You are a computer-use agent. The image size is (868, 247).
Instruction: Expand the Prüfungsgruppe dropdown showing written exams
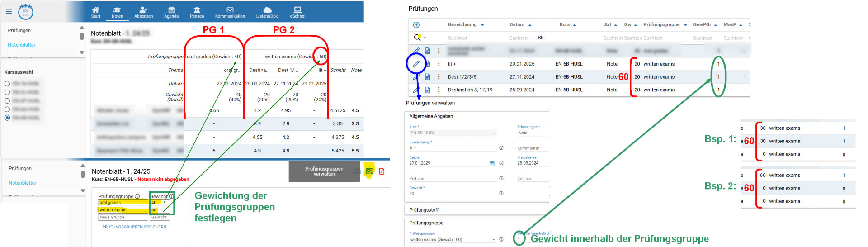(494, 240)
